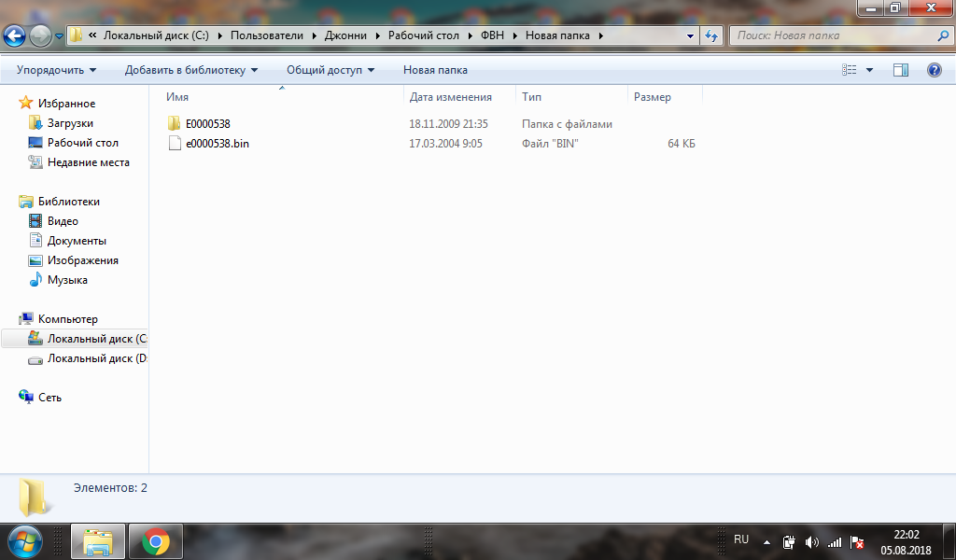Toggle the preview pane icon
The width and height of the screenshot is (956, 560).
tap(901, 70)
